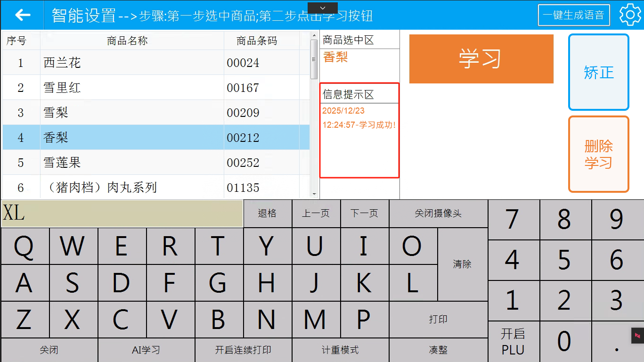Enable 开启连续打印 continuous printing
Viewport: 644px width, 362px height.
click(x=243, y=350)
